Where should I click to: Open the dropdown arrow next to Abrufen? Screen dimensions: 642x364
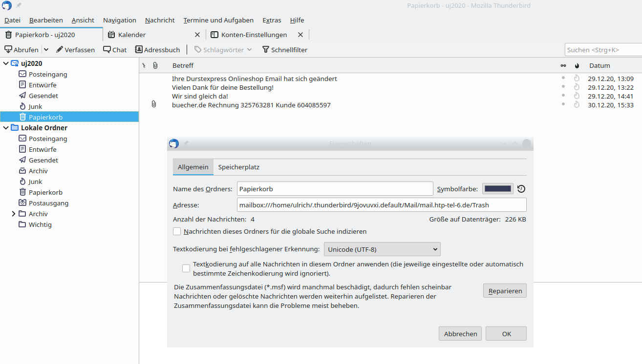(46, 50)
